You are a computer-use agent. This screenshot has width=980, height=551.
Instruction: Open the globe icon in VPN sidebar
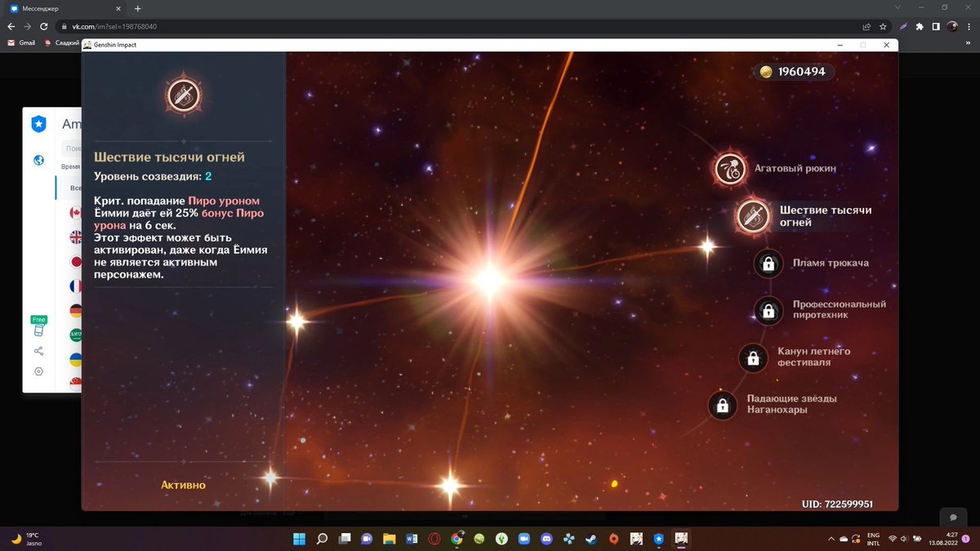[38, 160]
